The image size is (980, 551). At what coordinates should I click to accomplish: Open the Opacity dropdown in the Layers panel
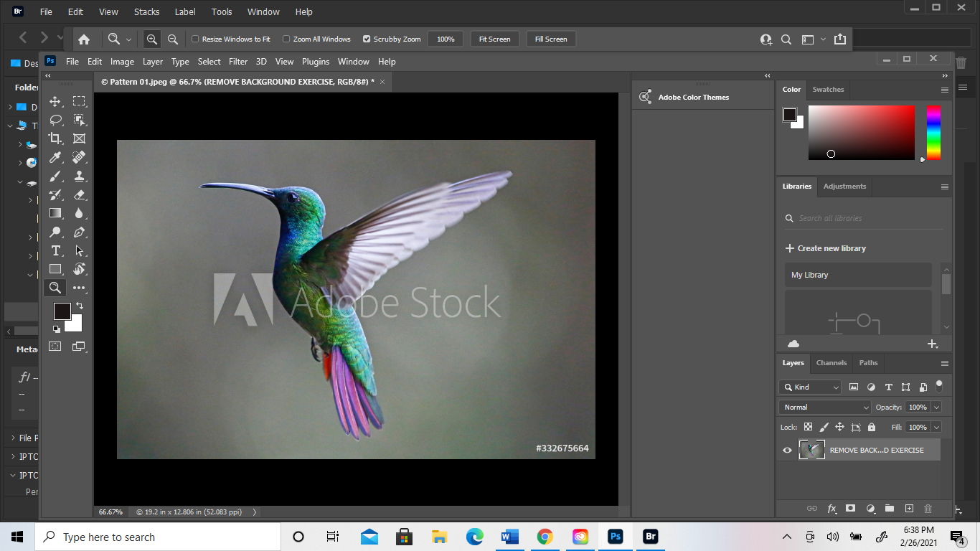coord(936,407)
